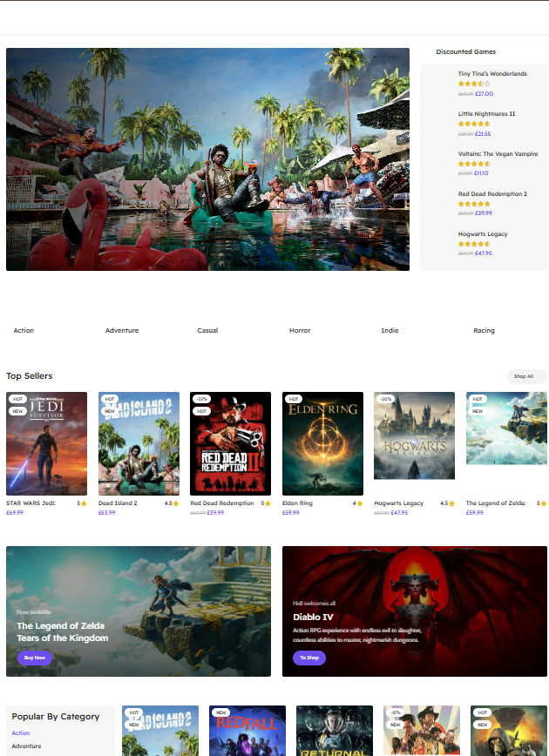Click the £27.00 price for Tiny Tina's Wonderlands

click(x=484, y=93)
